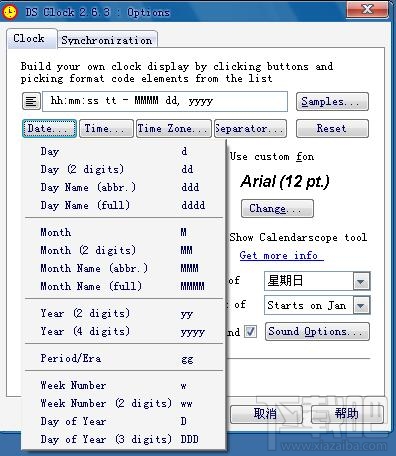Click the Arial (12 pt.) font preview
Viewport: 396px width, 456px height.
coord(285,182)
